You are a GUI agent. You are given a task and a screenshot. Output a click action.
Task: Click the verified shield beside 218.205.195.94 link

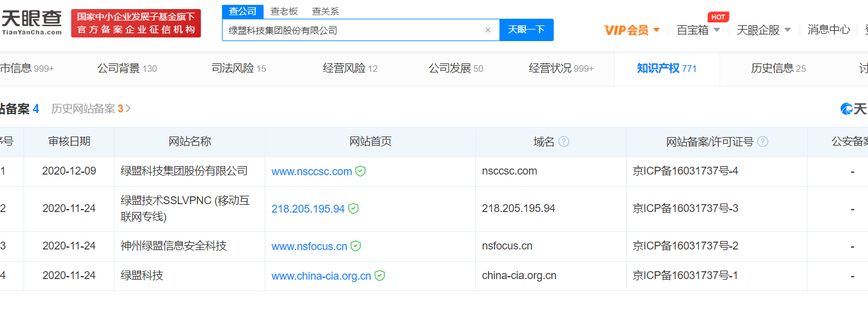[353, 208]
